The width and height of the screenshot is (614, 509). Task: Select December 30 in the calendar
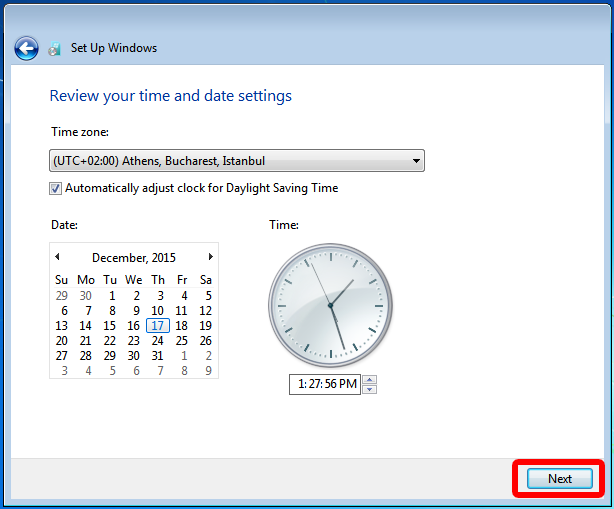tap(134, 356)
